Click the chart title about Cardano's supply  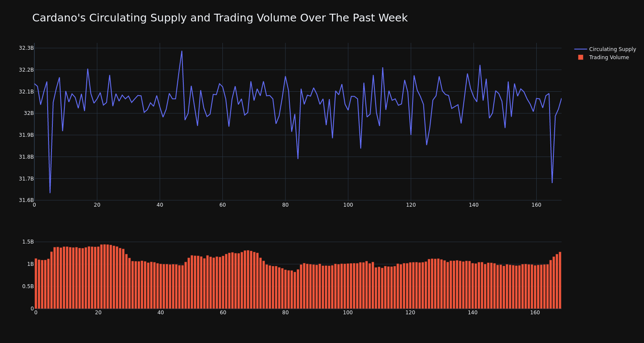220,18
